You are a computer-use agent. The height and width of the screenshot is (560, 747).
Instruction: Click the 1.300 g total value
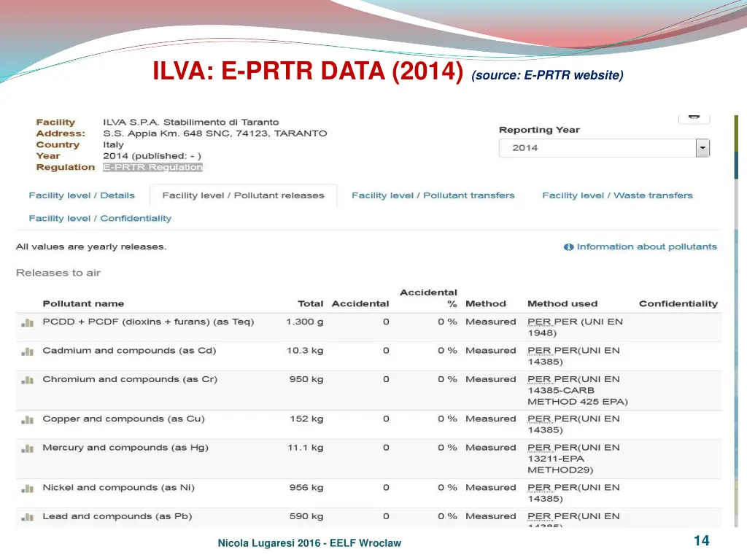(304, 322)
